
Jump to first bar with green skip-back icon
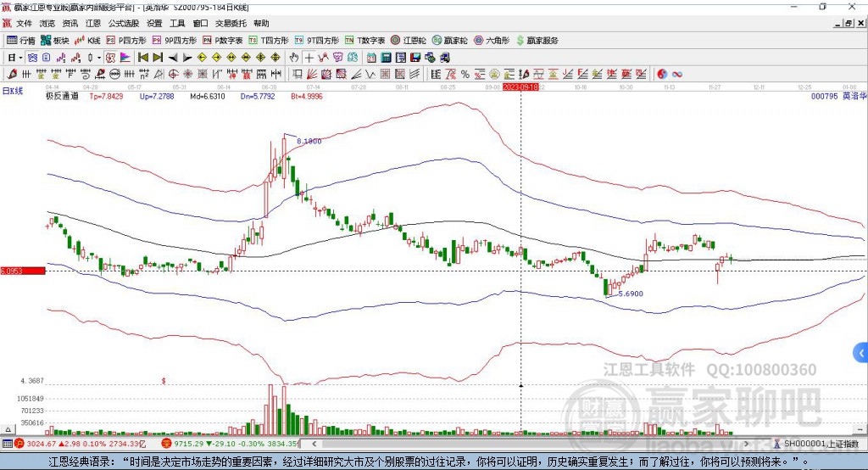(142, 58)
